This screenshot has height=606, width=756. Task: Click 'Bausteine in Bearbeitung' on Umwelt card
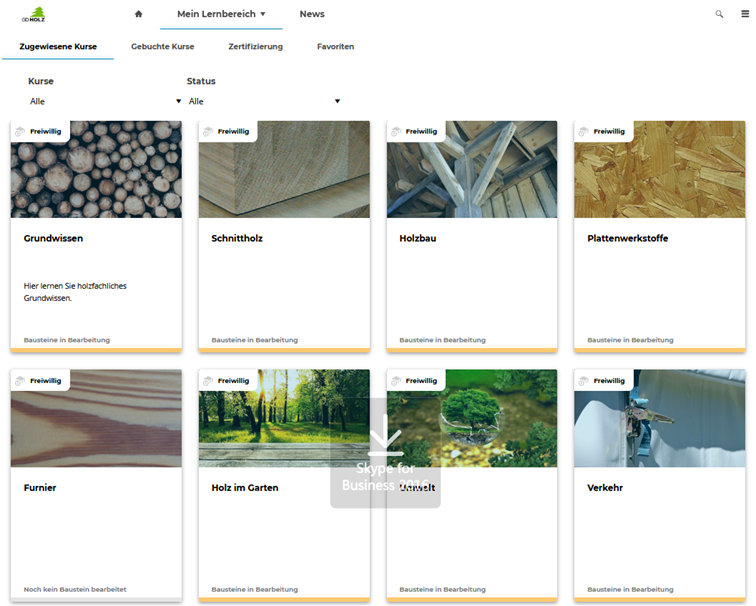tap(443, 589)
